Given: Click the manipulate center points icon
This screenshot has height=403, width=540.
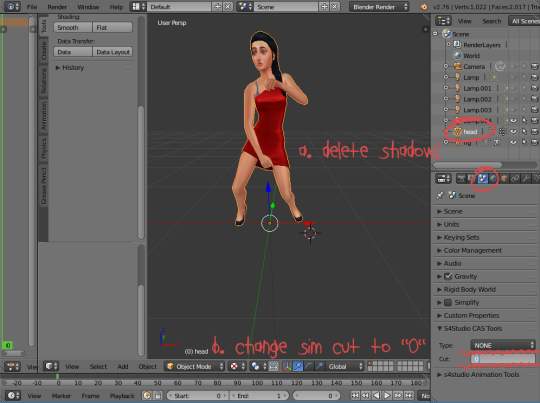Looking at the screenshot, I should [273, 366].
